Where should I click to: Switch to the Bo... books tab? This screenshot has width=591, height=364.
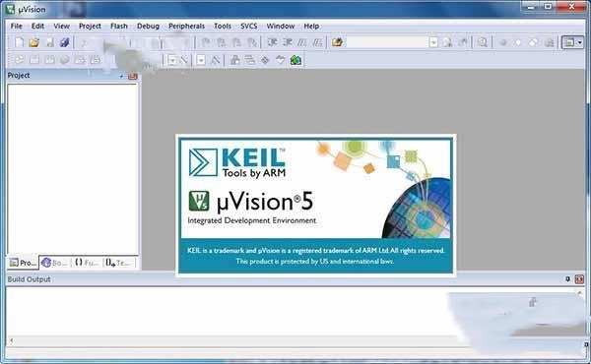[x=55, y=263]
